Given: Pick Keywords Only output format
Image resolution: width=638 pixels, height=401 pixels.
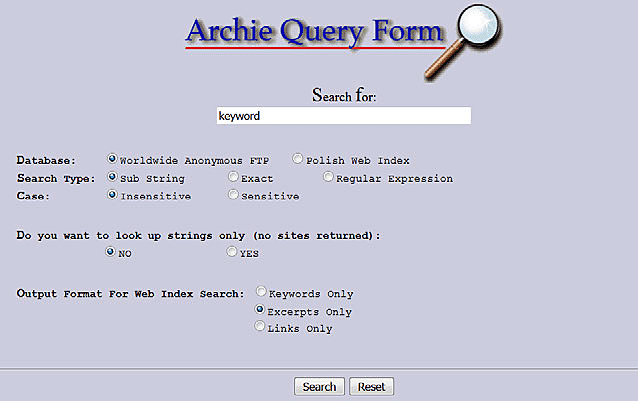Looking at the screenshot, I should pyautogui.click(x=261, y=291).
